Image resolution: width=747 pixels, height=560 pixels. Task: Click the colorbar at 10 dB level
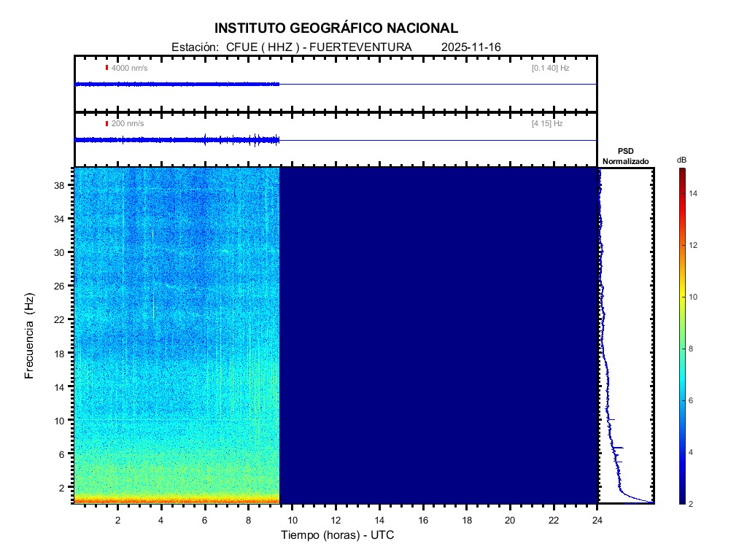[x=681, y=297]
